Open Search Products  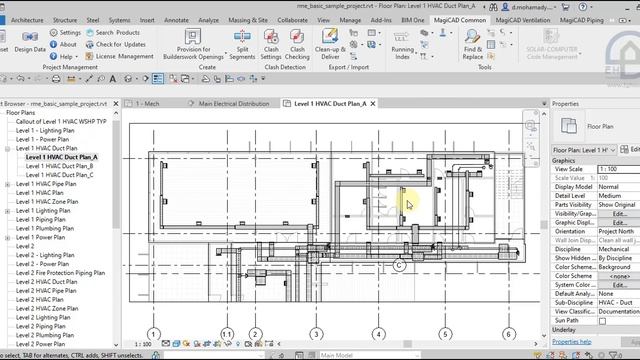pos(113,32)
